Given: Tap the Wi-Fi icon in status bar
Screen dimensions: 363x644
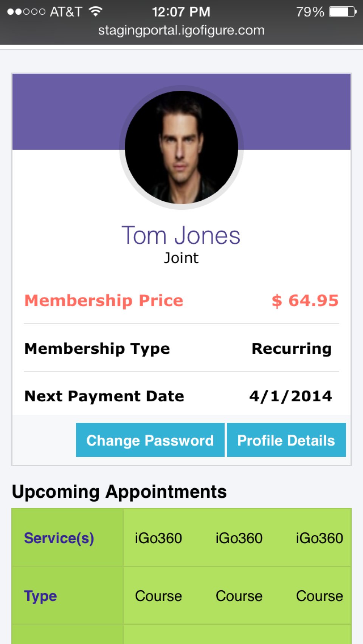Looking at the screenshot, I should 96,11.
